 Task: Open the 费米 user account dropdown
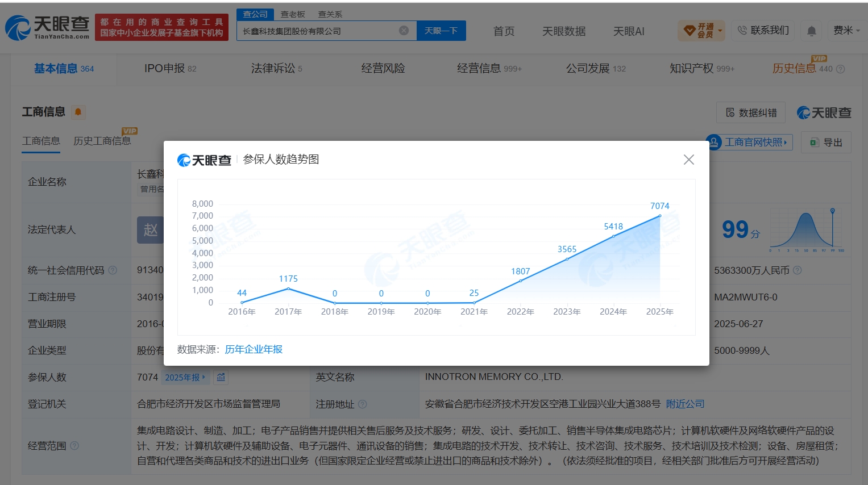coord(846,31)
